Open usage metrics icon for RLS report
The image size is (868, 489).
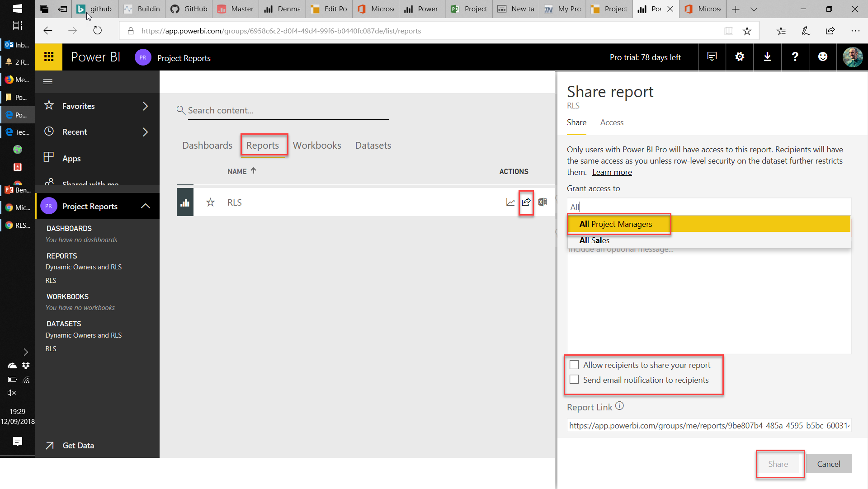pos(510,202)
